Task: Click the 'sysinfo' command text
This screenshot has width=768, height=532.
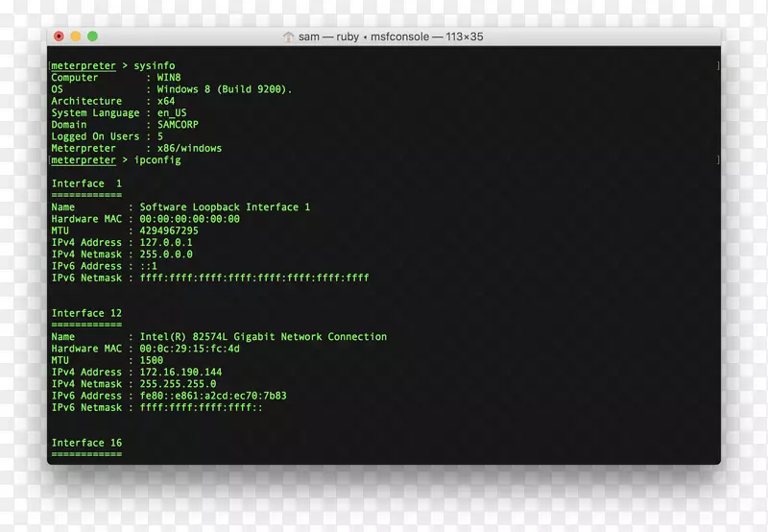Action: (155, 65)
